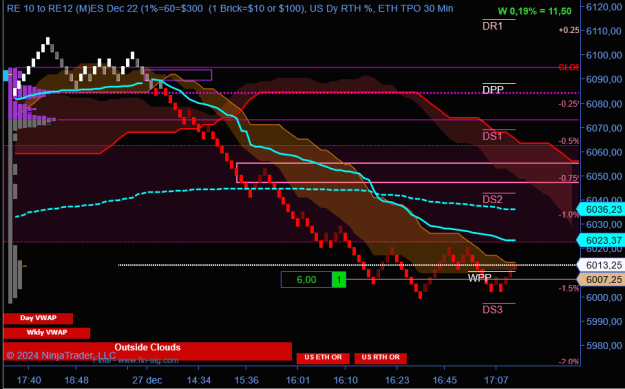Click the -0.5% percent level label
The width and height of the screenshot is (625, 389).
pyautogui.click(x=569, y=141)
